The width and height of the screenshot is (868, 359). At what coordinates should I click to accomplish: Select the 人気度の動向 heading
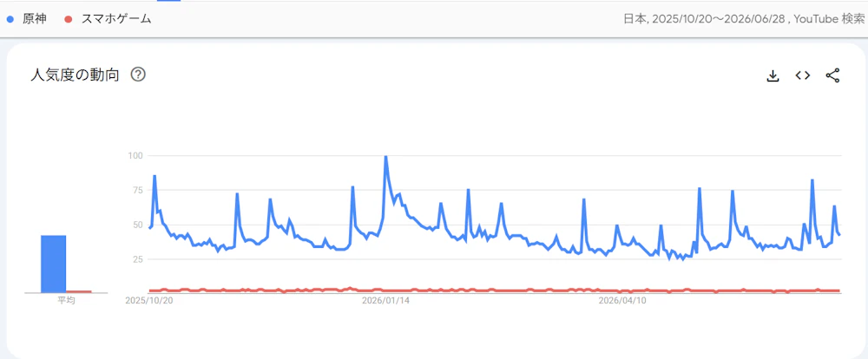75,75
